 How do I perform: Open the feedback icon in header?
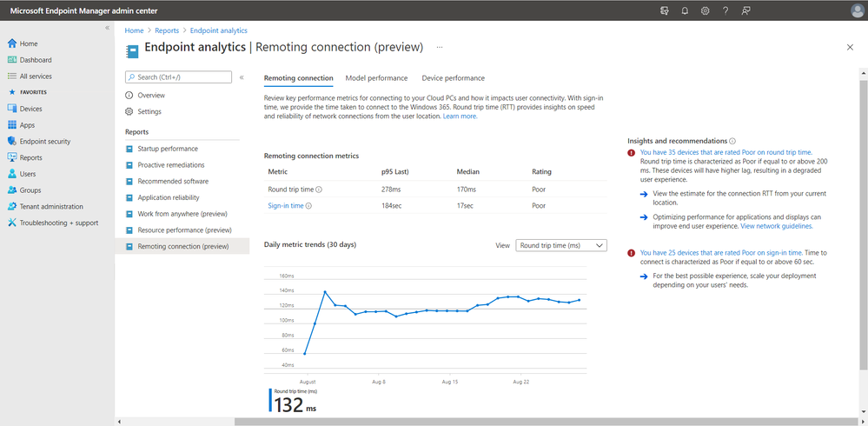(745, 10)
